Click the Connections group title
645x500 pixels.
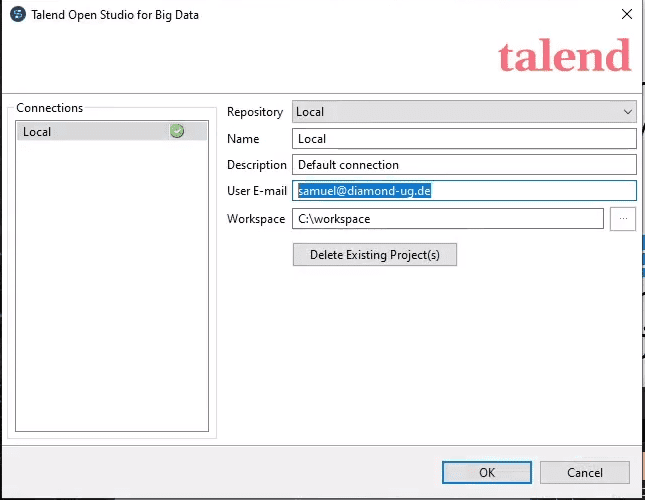49,108
